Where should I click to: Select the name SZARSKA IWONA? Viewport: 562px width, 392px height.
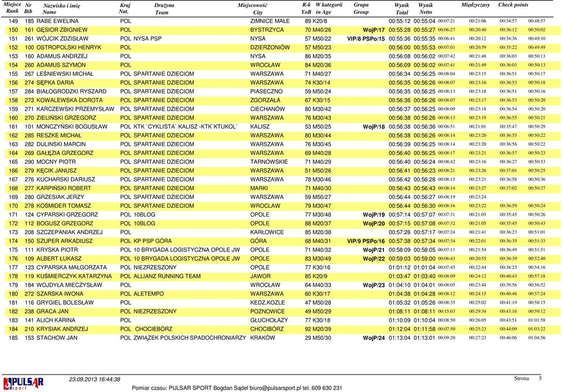[60, 294]
